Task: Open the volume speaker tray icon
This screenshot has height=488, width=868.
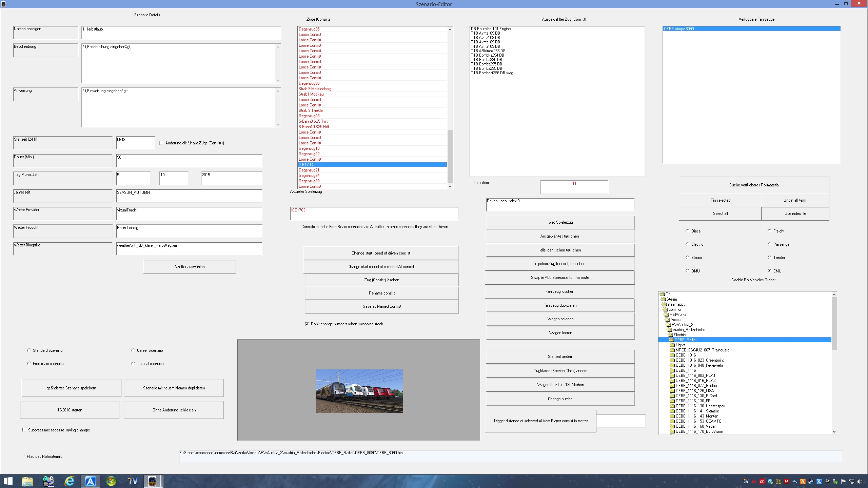Action: [860, 482]
